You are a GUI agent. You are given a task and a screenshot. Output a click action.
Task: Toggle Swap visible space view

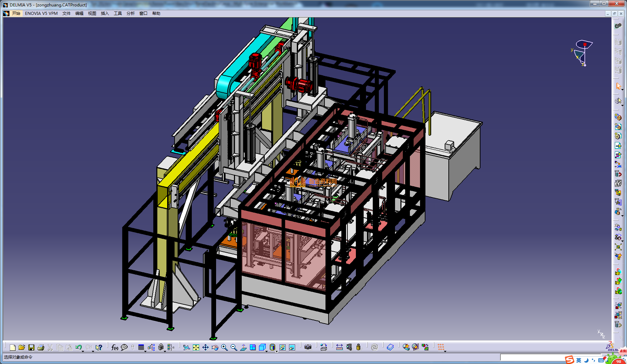(292, 347)
